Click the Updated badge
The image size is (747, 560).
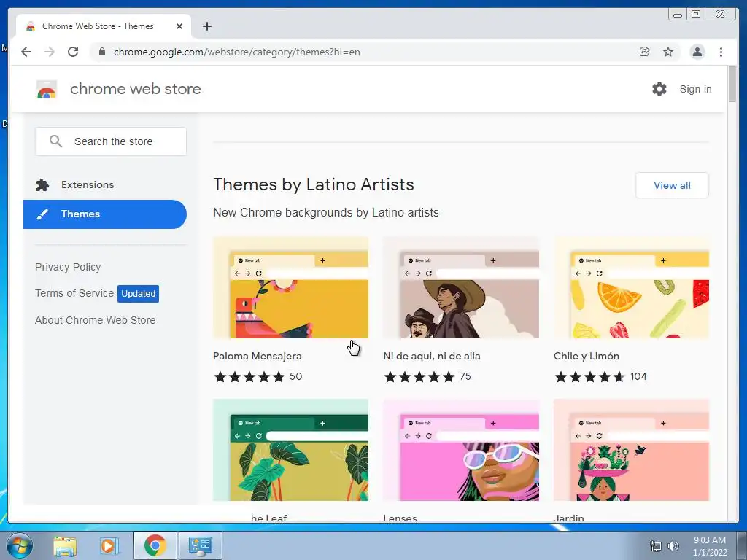click(x=138, y=294)
